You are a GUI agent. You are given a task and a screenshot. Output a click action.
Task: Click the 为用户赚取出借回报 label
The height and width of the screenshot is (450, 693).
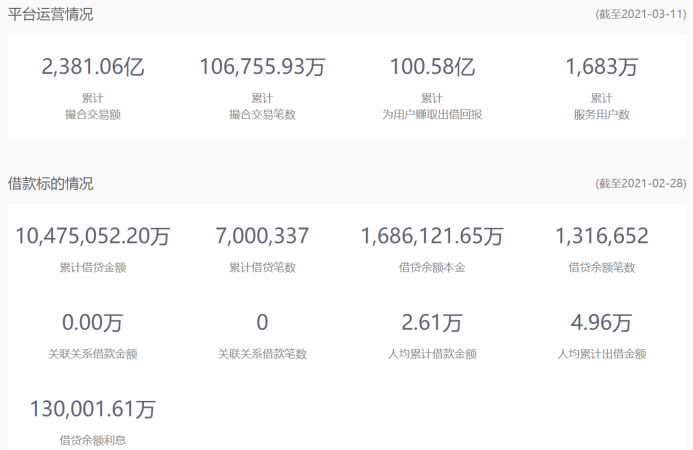click(432, 115)
